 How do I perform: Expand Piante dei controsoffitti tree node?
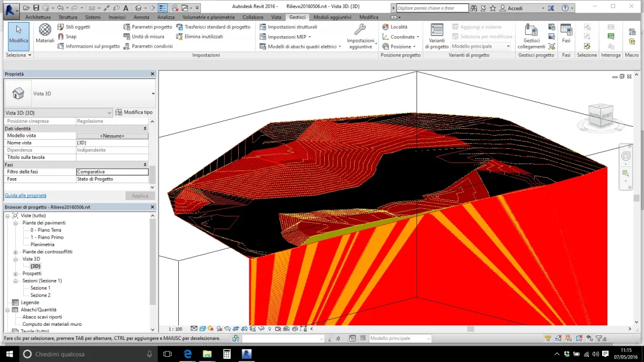click(x=16, y=252)
